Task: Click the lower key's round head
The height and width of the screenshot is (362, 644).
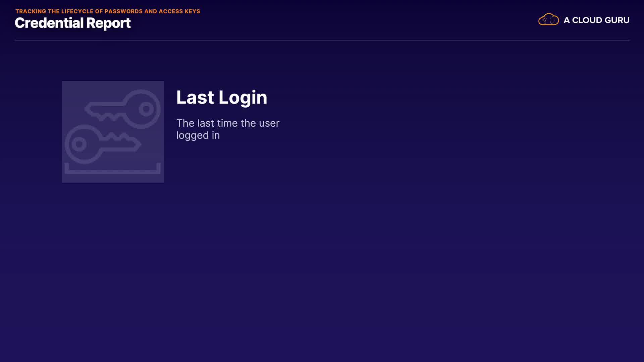Action: (84, 144)
